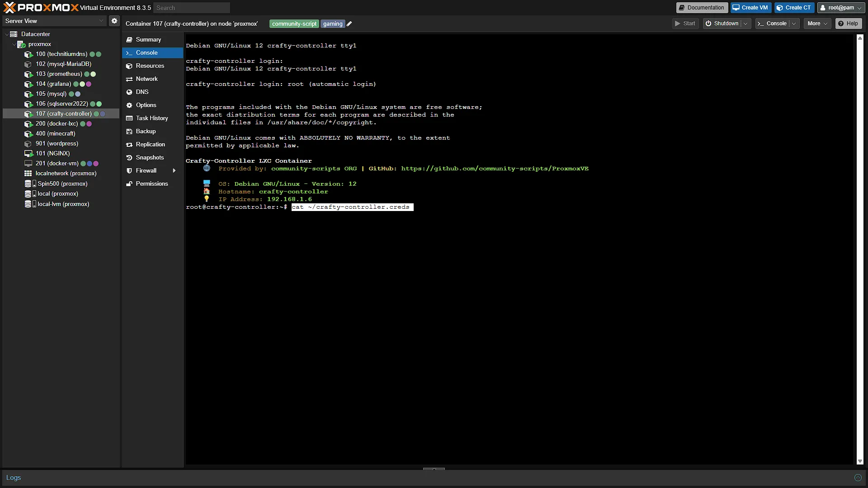Expand the Logs panel
The height and width of the screenshot is (488, 868).
(x=858, y=478)
